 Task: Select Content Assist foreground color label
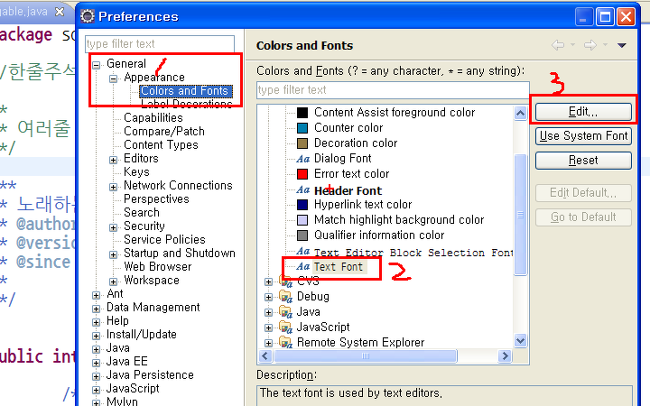tap(394, 112)
